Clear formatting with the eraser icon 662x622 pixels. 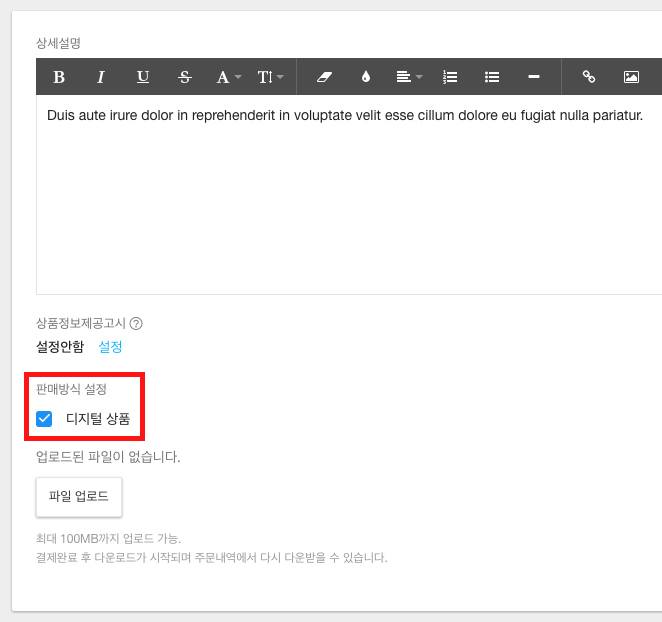click(x=324, y=77)
